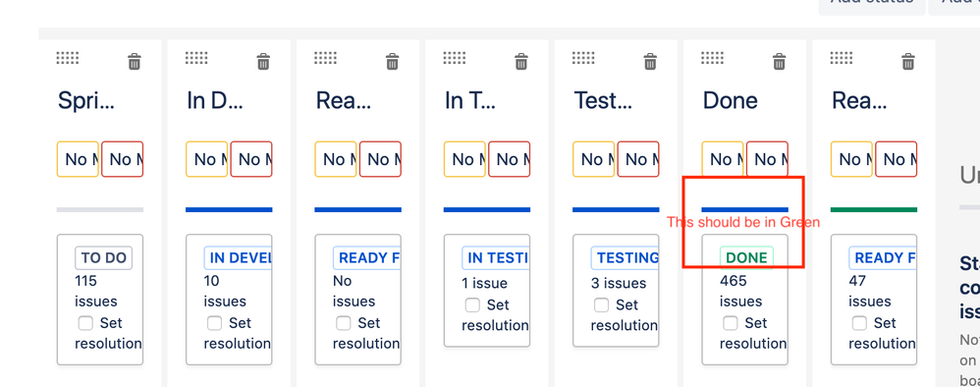Screen dimensions: 980x387
Task: Remove the In D... column via trash icon
Action: [263, 61]
